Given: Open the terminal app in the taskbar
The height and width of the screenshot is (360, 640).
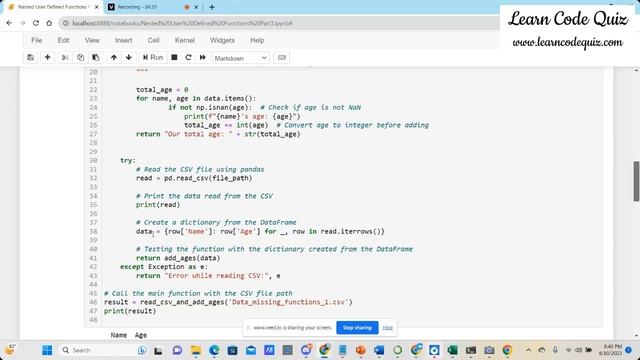Looking at the screenshot, I should pos(471,350).
